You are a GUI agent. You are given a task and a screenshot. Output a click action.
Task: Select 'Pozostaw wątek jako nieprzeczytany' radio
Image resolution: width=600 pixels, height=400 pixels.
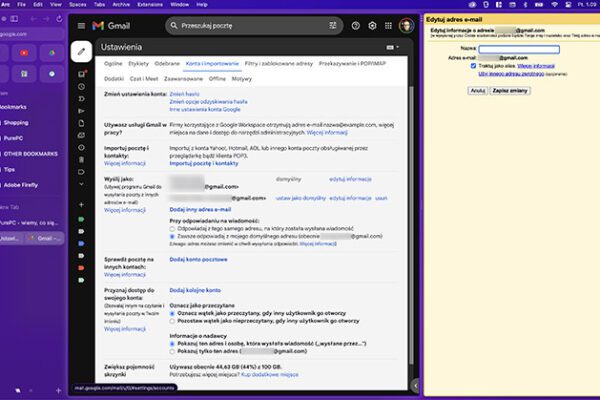[172, 321]
